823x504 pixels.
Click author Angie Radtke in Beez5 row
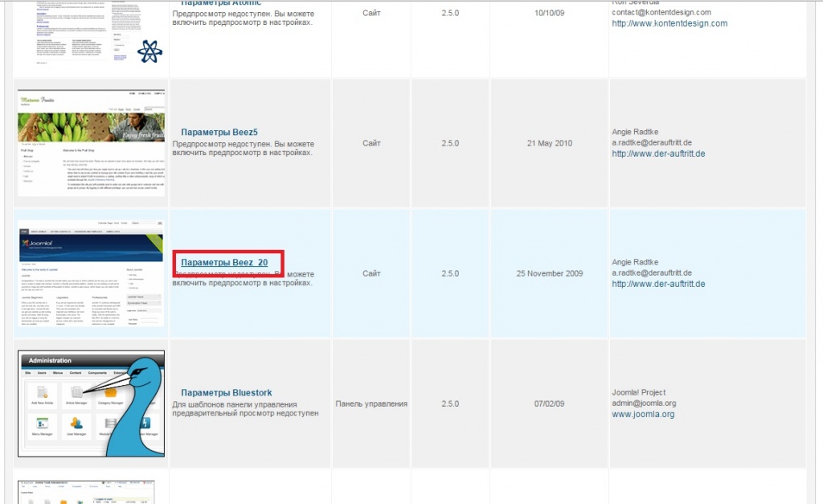(635, 132)
